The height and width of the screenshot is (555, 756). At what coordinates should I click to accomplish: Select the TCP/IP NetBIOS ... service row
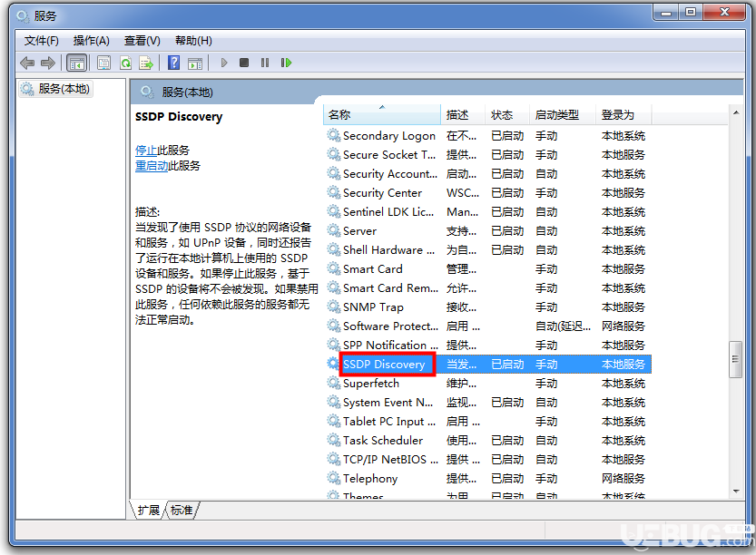(x=487, y=459)
